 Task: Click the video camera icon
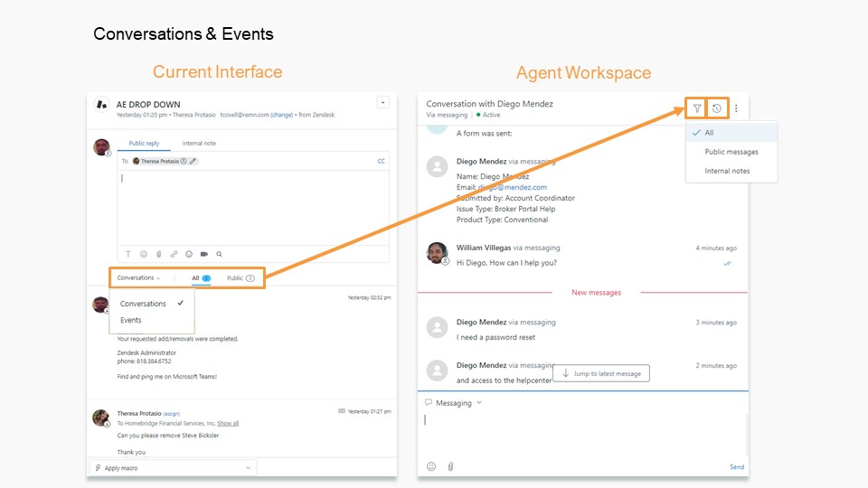tap(204, 254)
